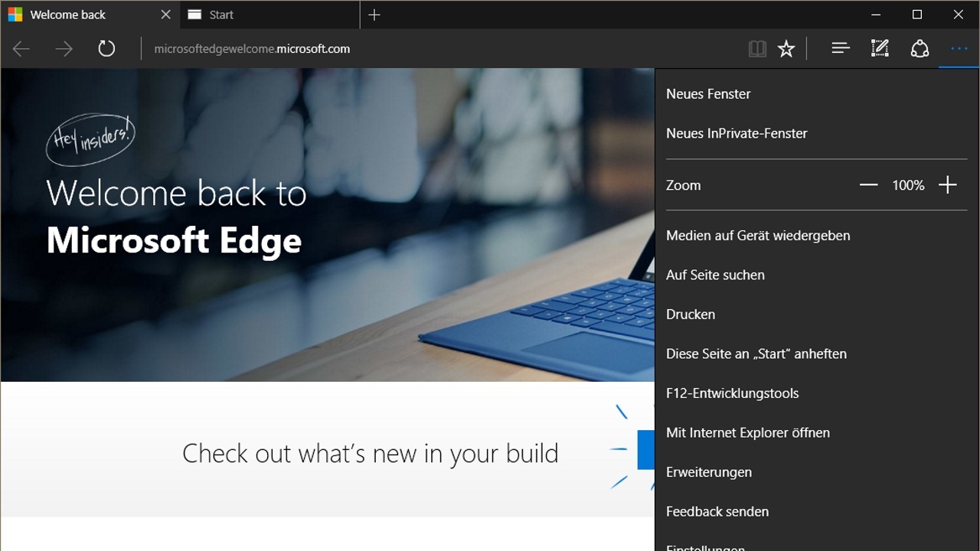Pin this page via 'Diese Seite an Start anheften'
This screenshot has height=551, width=980.
click(x=756, y=354)
